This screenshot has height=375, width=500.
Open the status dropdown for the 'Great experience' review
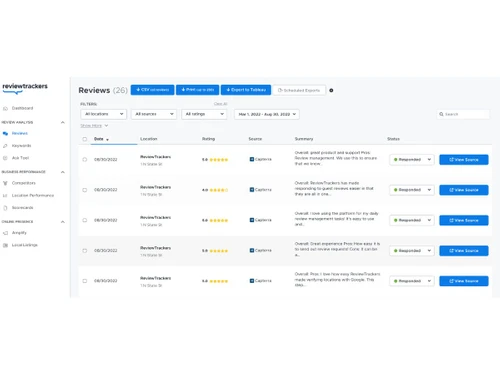click(x=412, y=250)
